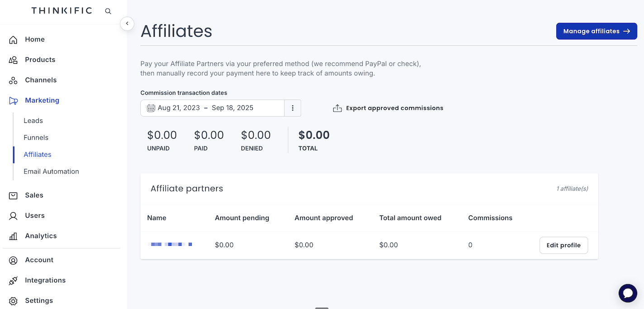Open the support chat bubble

(628, 293)
